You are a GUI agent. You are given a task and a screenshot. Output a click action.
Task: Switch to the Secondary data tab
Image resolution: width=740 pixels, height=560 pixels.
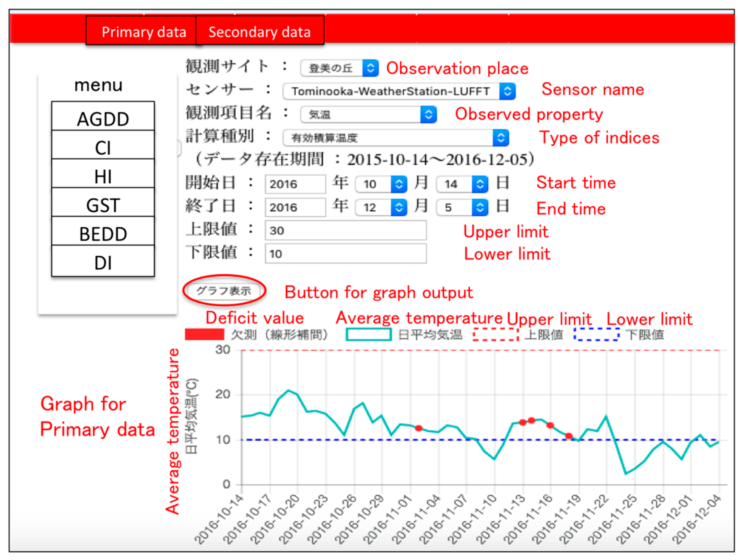260,31
